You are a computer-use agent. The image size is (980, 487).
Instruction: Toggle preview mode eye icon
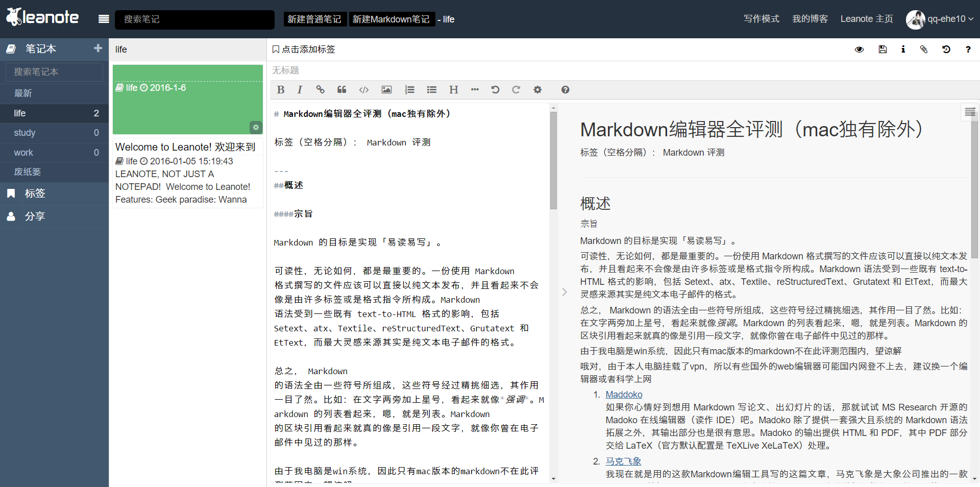coord(860,50)
